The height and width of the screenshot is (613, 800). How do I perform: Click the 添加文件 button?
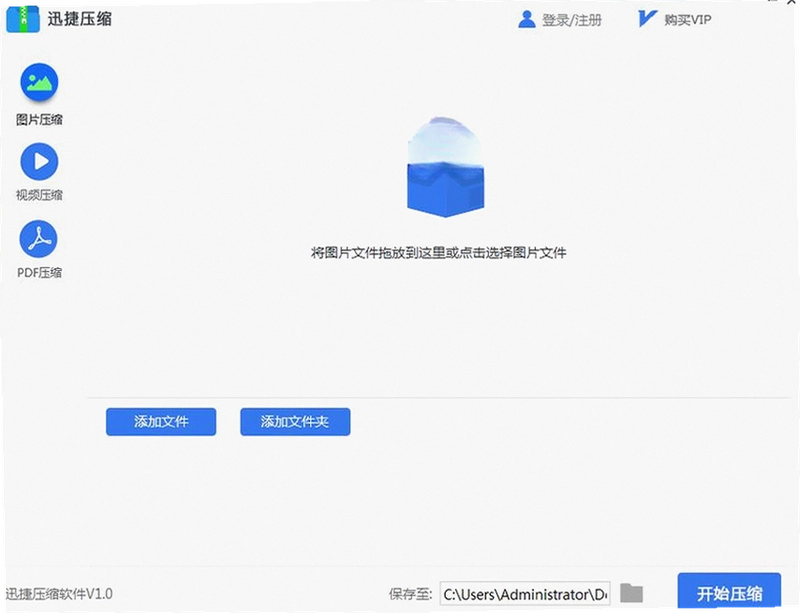[161, 422]
